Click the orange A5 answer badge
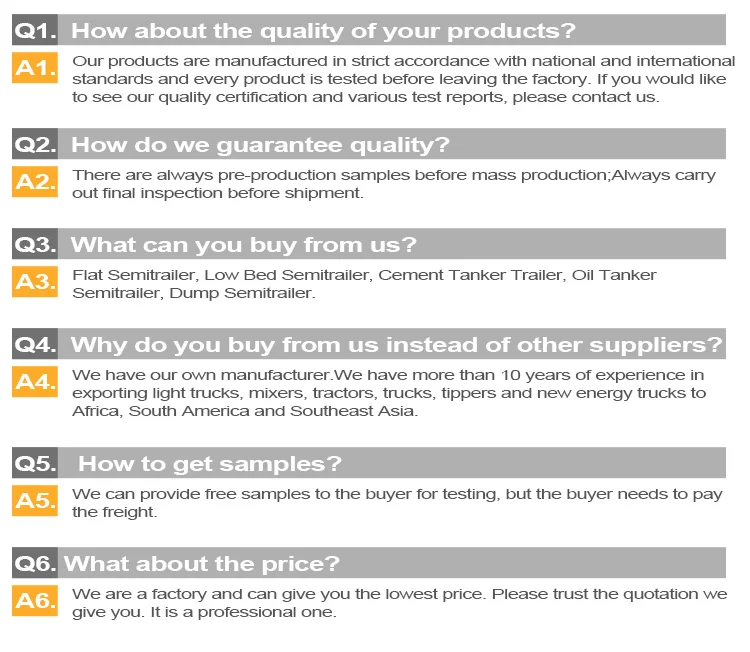The image size is (750, 652). (35, 500)
